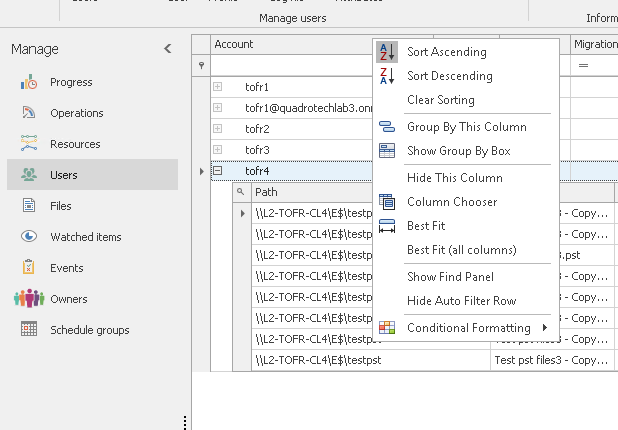The image size is (618, 430).
Task: Open the Owners people icon
Action: tap(29, 298)
